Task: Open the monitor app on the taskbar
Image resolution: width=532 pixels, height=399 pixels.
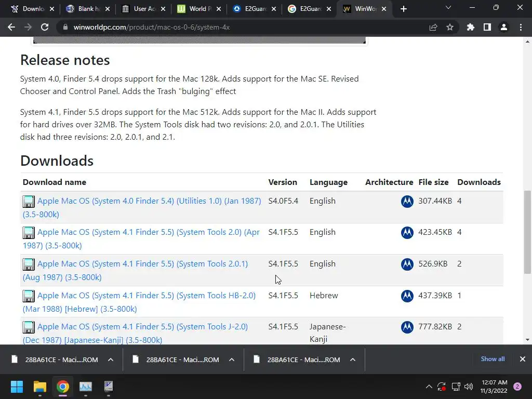Action: pos(86,387)
